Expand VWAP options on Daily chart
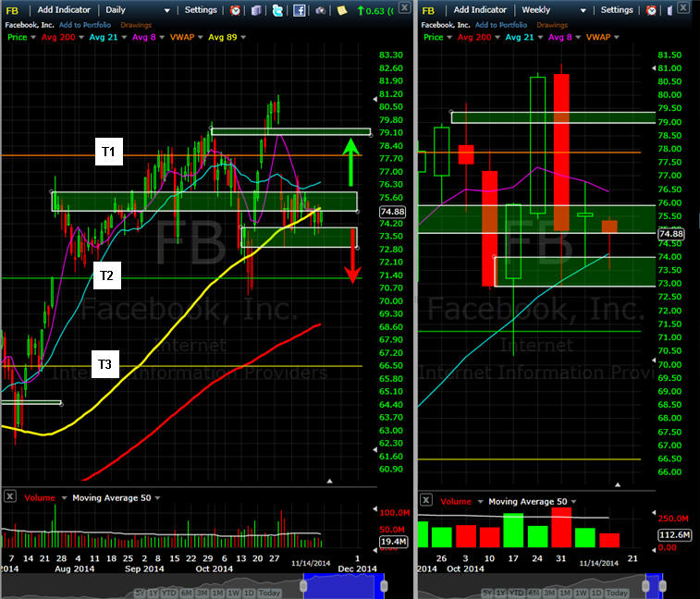 [x=201, y=38]
